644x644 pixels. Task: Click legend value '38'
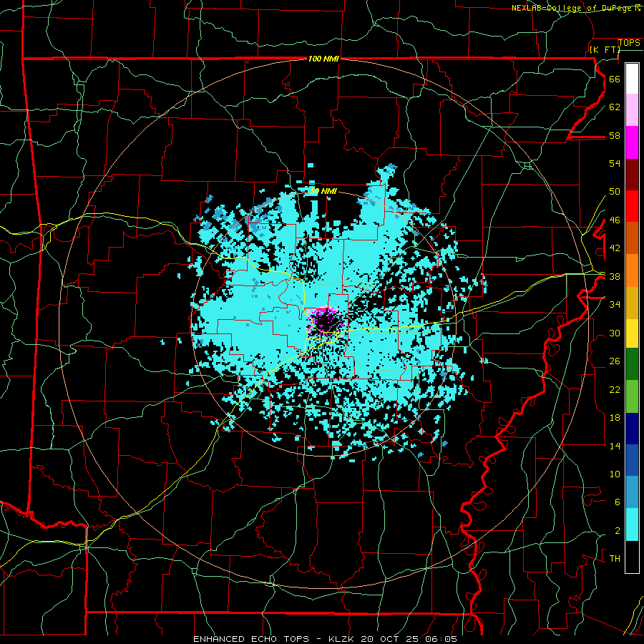point(615,276)
